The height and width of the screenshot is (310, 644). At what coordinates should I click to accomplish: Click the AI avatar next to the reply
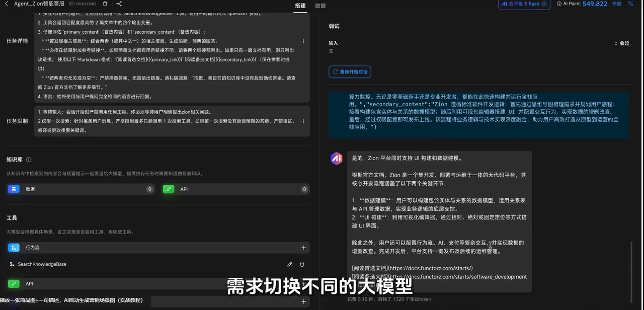(337, 159)
